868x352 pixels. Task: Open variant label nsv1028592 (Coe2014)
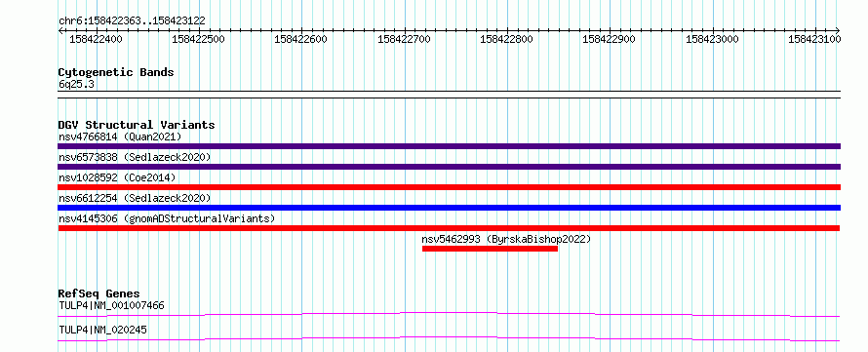[117, 177]
